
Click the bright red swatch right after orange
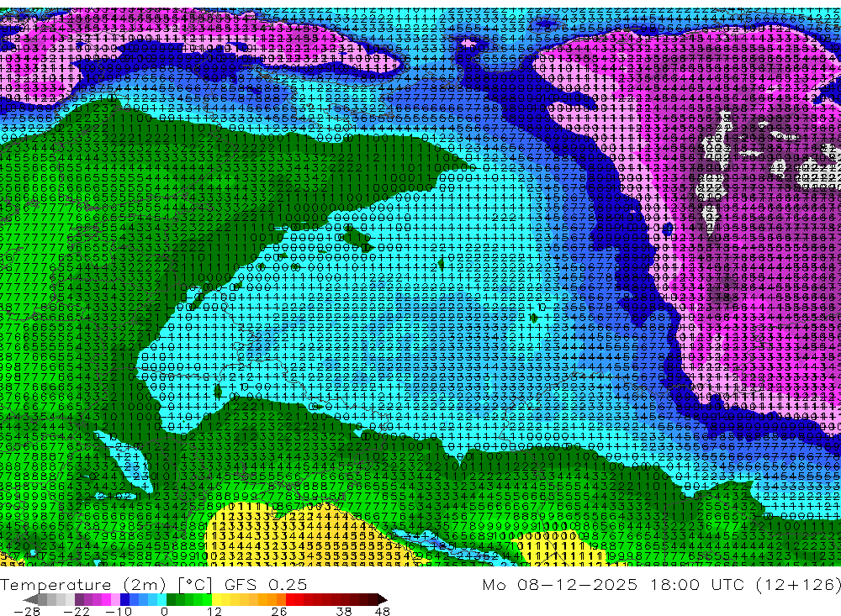pos(290,599)
